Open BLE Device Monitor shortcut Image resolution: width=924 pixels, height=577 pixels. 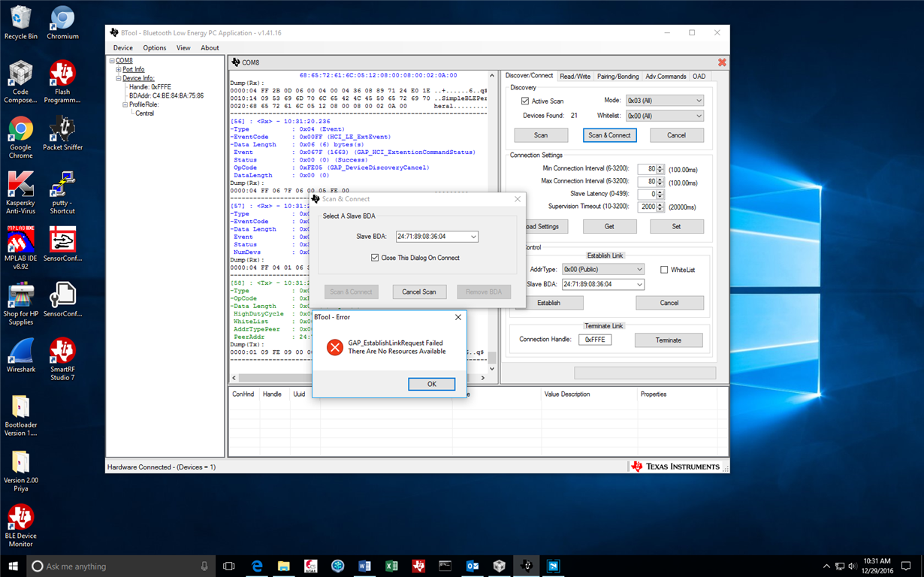point(20,518)
